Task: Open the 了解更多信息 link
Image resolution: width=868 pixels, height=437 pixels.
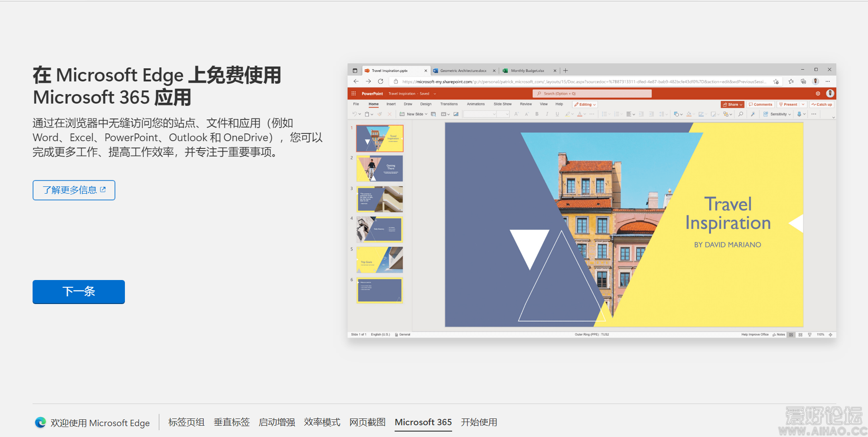Action: pyautogui.click(x=74, y=190)
